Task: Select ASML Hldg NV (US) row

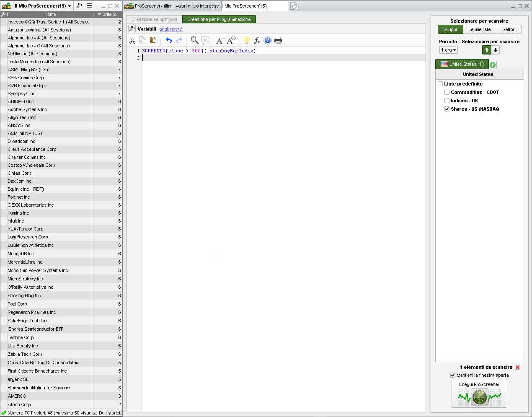Action: tap(61, 70)
